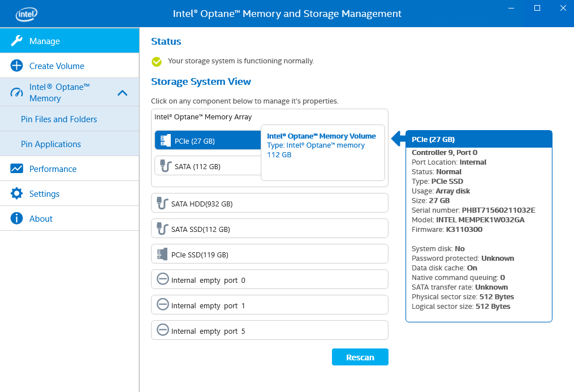Open Pin Files and Folders
Screen dimensions: 574x392
click(x=59, y=119)
